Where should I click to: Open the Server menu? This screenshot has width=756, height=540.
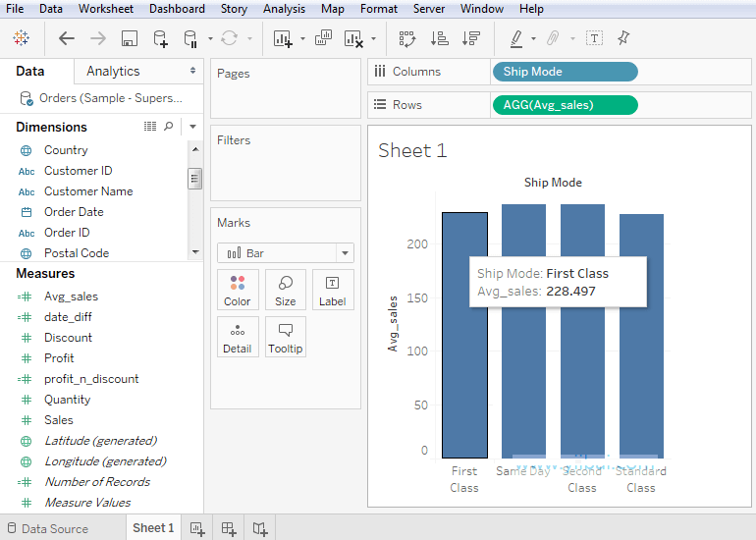click(429, 9)
